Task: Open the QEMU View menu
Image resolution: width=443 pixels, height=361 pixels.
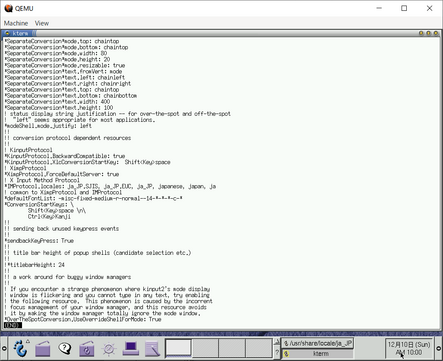Action: click(42, 23)
